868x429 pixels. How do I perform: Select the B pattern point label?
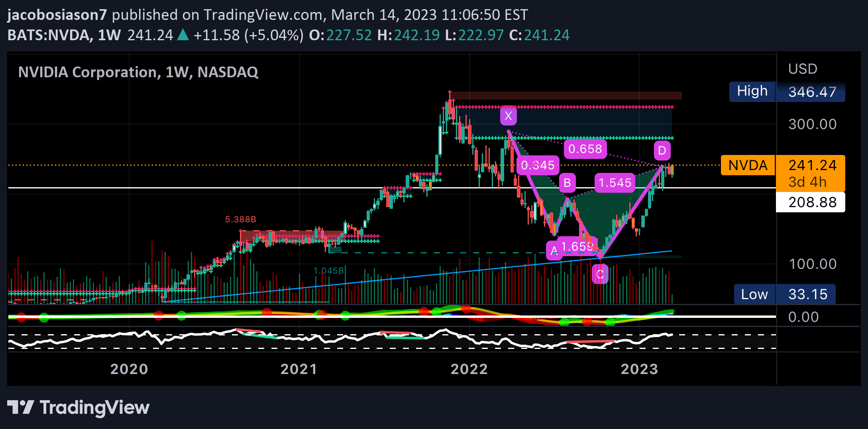pyautogui.click(x=567, y=183)
